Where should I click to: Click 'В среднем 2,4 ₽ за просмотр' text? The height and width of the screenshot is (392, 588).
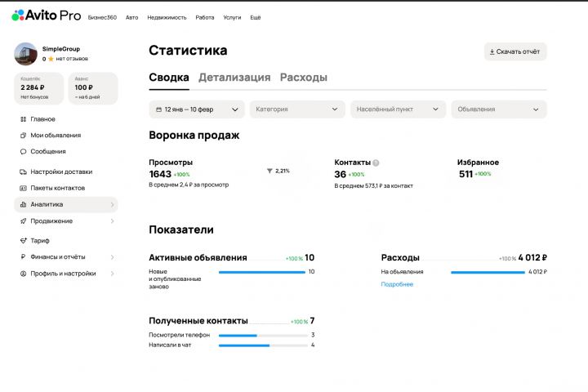point(189,185)
